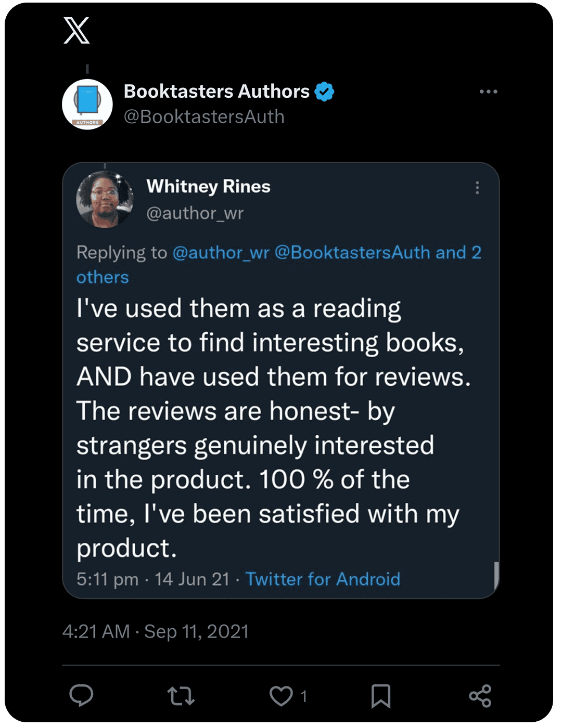562x728 pixels.
Task: Click the blue verified badge
Action: 324,92
